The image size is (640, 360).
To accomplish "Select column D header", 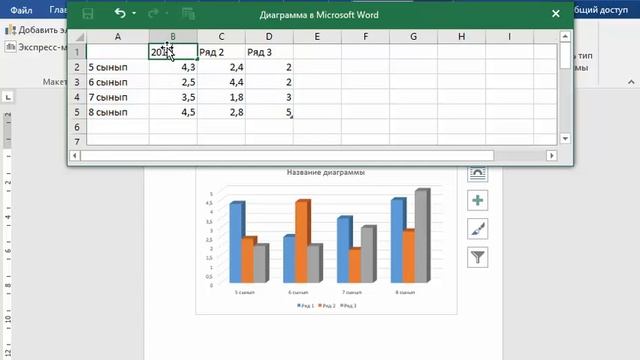I will click(269, 37).
